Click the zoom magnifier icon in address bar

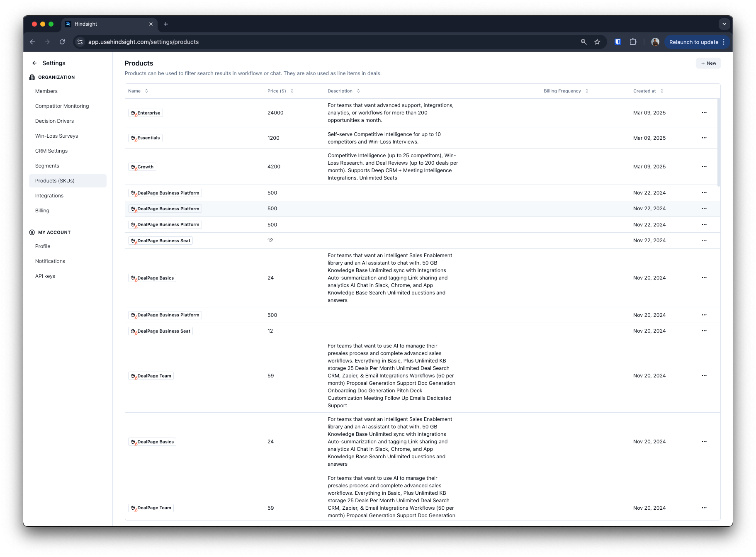583,42
